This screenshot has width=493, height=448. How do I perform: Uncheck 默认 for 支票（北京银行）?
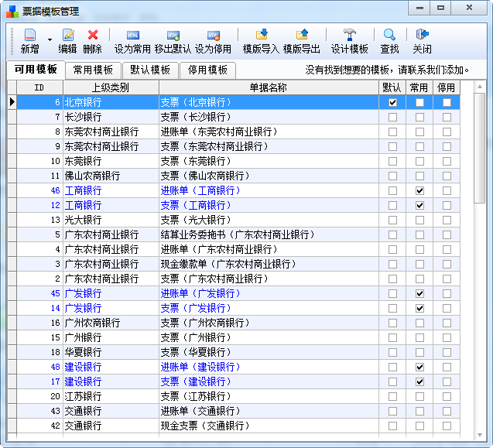pos(392,102)
